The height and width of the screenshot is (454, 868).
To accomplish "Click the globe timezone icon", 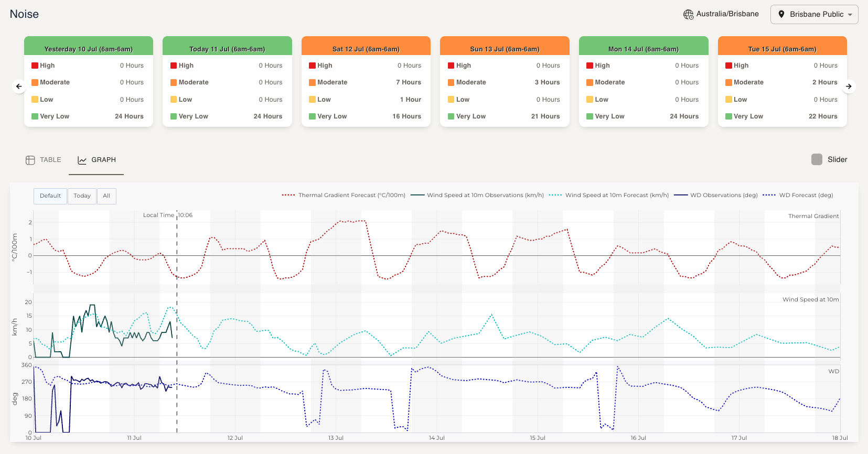I will tap(688, 14).
